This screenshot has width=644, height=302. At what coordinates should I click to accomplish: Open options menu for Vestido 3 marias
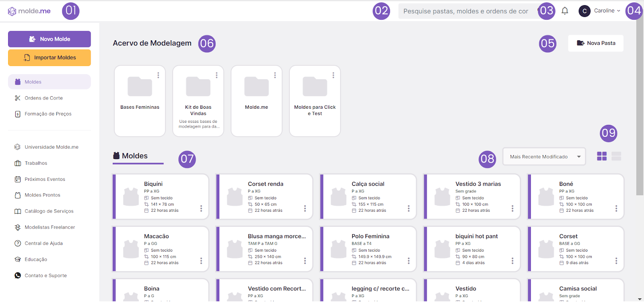point(513,209)
